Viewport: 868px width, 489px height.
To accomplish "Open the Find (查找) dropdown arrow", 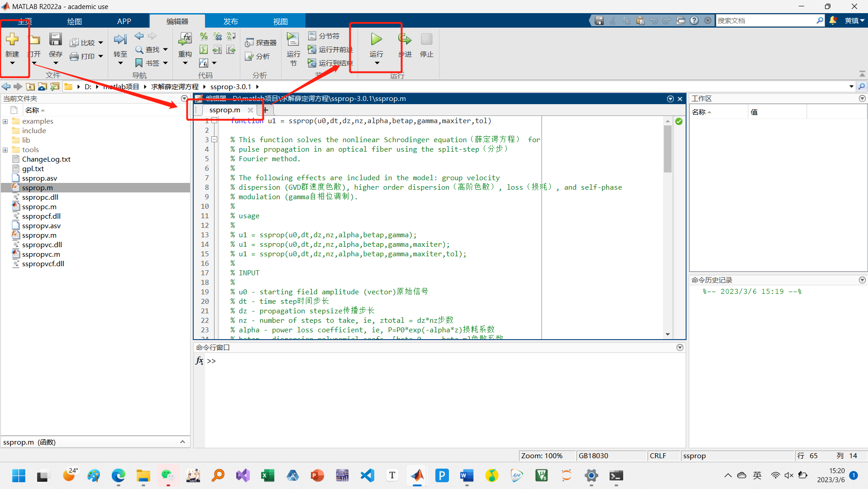I will pyautogui.click(x=166, y=49).
